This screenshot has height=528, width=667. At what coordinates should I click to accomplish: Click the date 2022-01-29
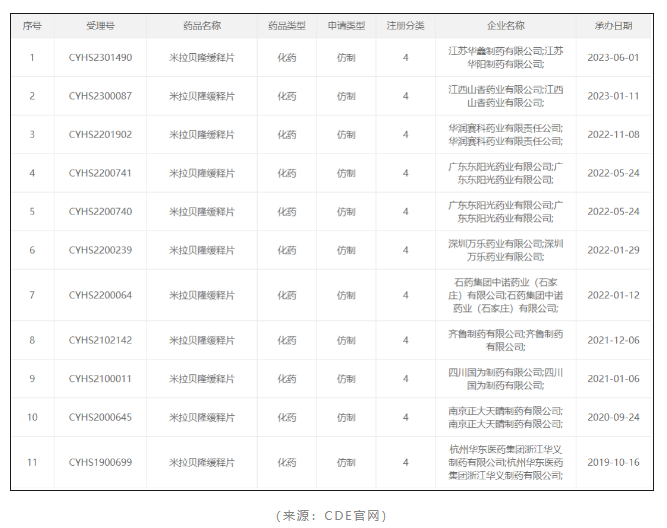coord(613,250)
